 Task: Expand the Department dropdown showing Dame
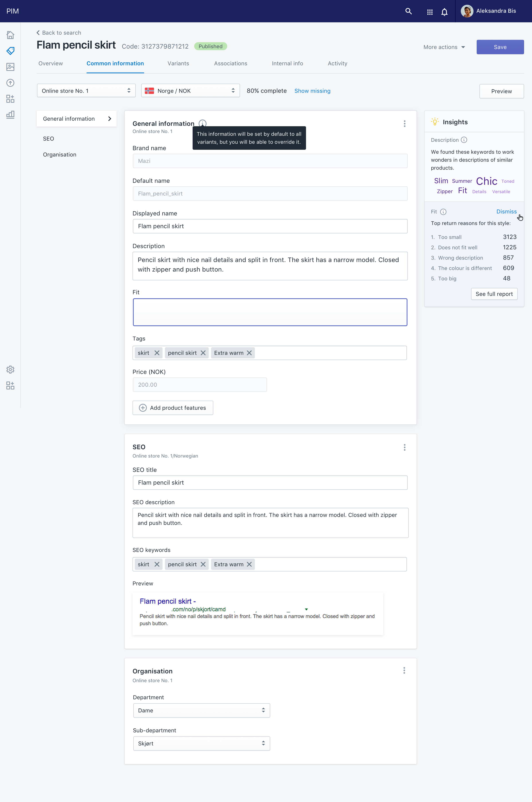click(x=201, y=710)
